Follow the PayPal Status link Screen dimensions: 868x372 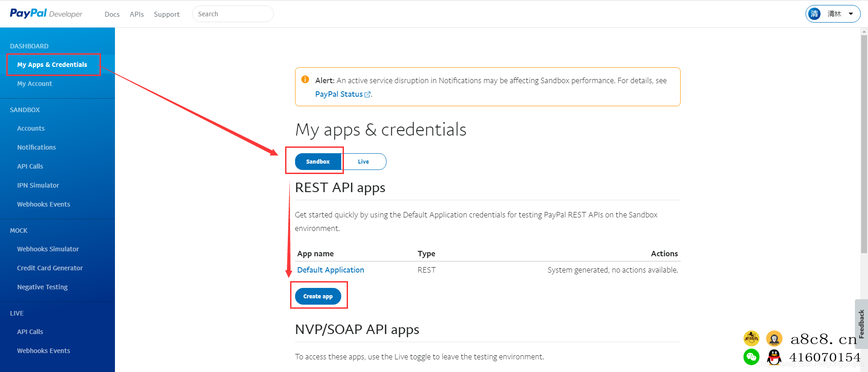343,94
